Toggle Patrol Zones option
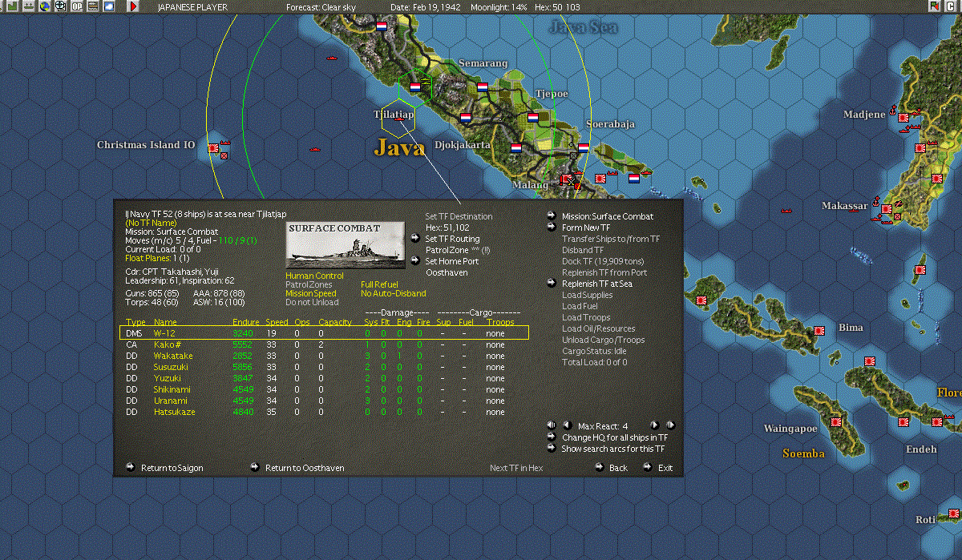Image resolution: width=962 pixels, height=560 pixels. pyautogui.click(x=309, y=284)
